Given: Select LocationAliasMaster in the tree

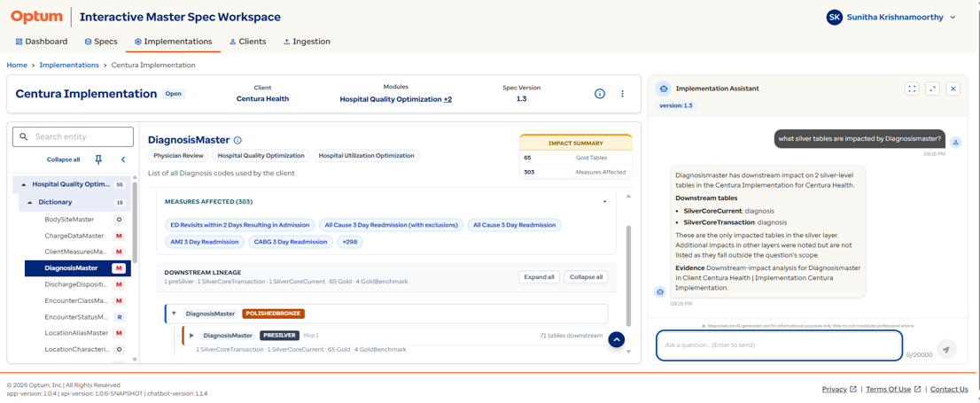Looking at the screenshot, I should [x=76, y=332].
